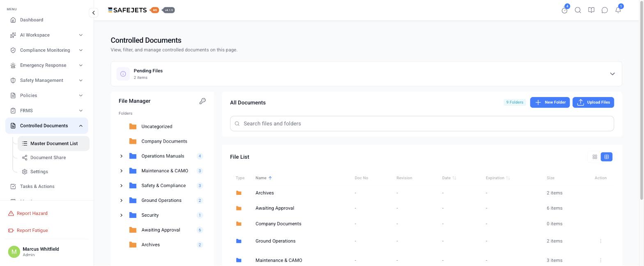644x266 pixels.
Task: Click the Search files and folders field
Action: click(422, 124)
